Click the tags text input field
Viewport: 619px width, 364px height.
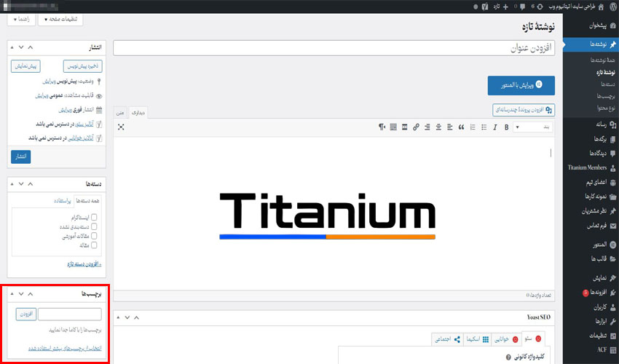[69, 314]
